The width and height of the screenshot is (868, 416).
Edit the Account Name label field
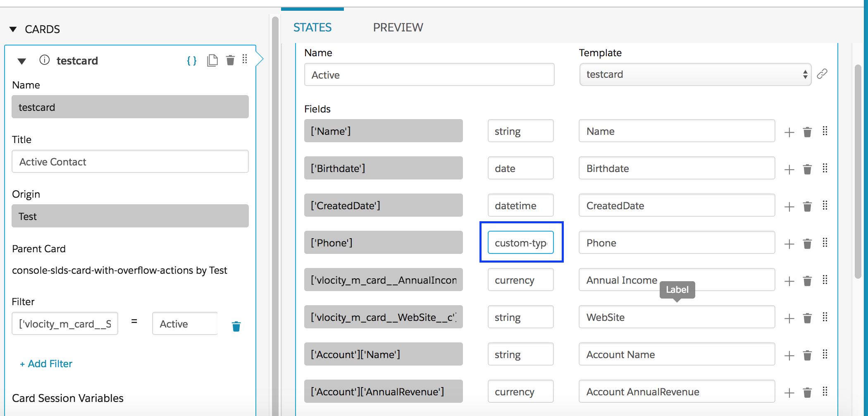(677, 354)
